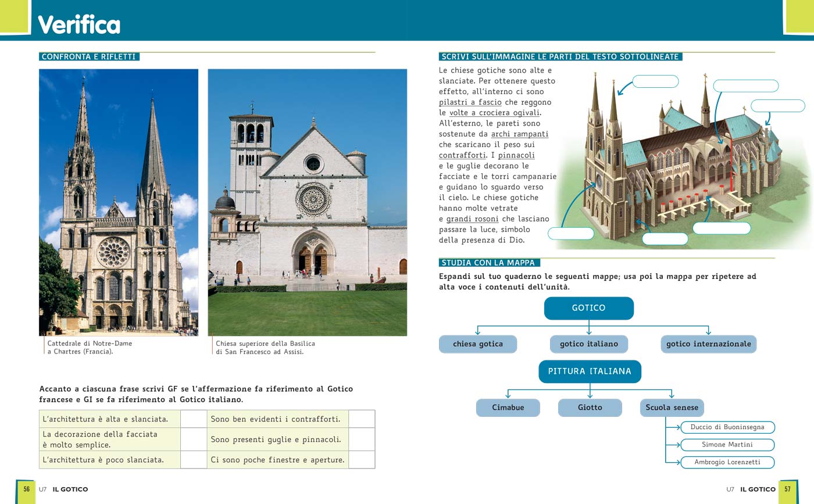Click the instruction 'Espandi sul tuo quaderno le seguenti mappe'
The height and width of the screenshot is (504, 814).
coord(598,282)
